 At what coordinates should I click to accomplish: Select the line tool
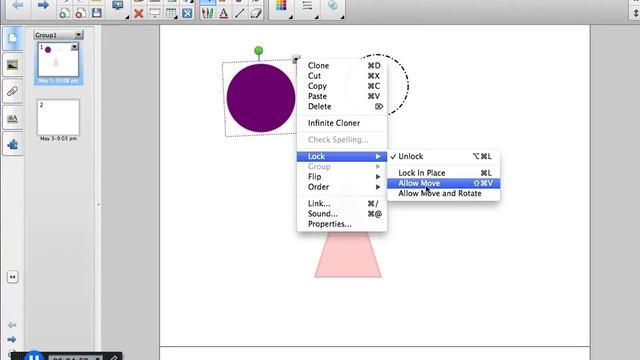240,13
